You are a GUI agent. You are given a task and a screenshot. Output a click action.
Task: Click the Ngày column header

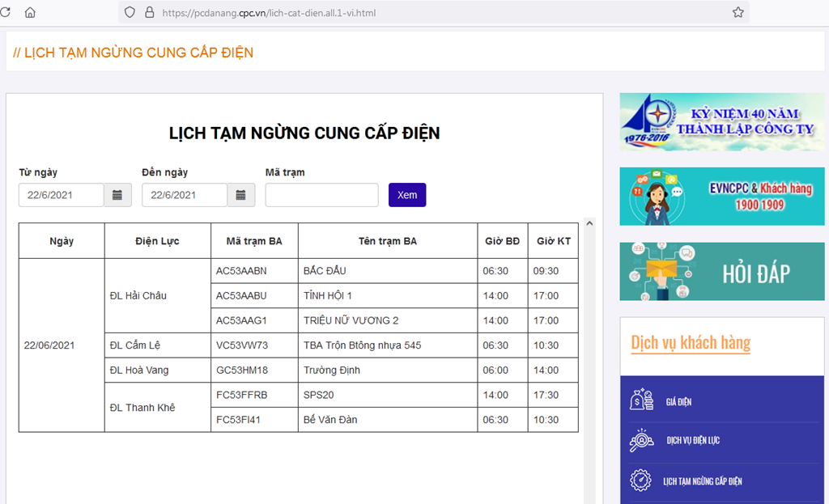[62, 241]
